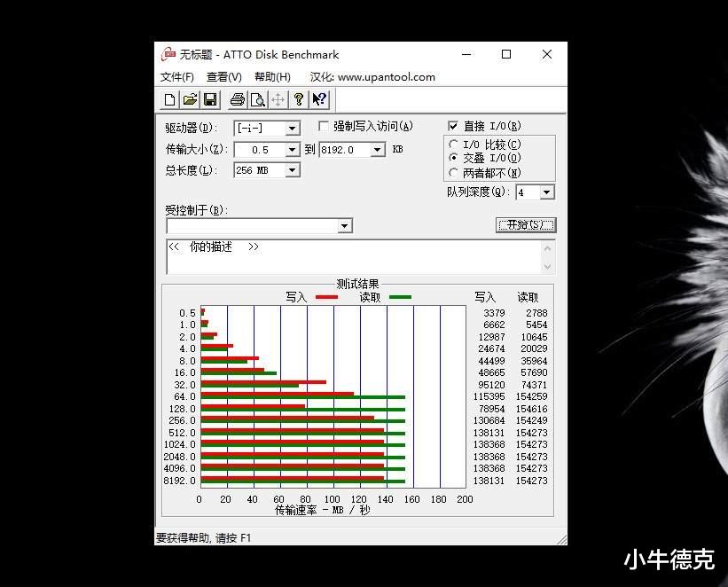Click the read value 57690
The image size is (728, 587).
(x=534, y=372)
